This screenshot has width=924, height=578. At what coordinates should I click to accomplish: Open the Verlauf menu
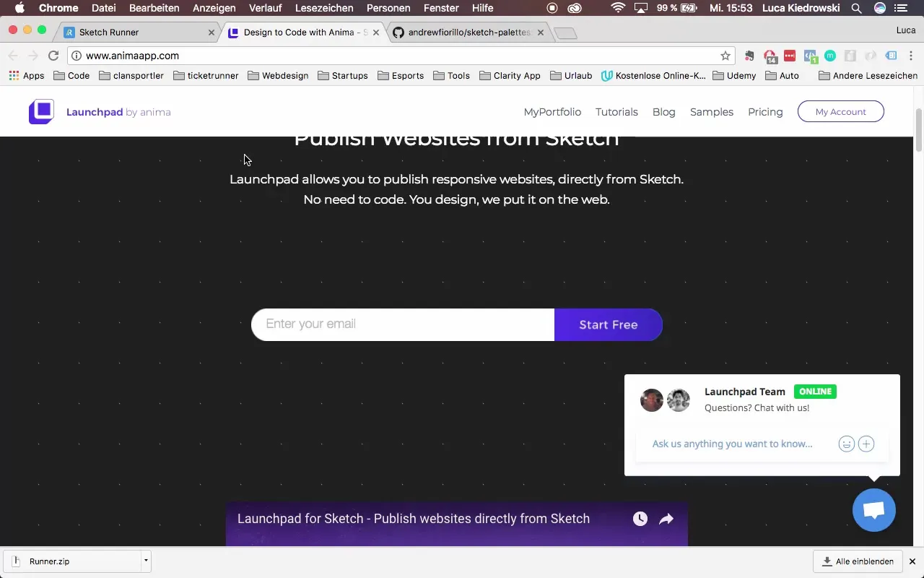(x=266, y=9)
